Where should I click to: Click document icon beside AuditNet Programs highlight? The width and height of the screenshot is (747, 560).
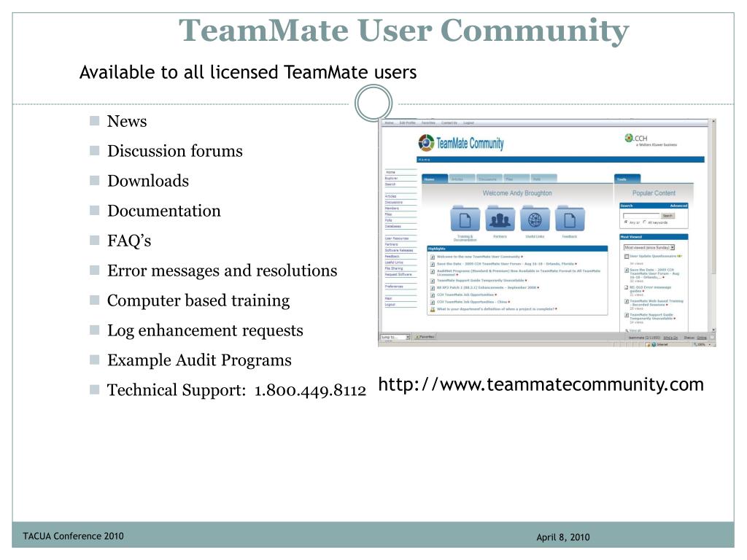click(433, 272)
